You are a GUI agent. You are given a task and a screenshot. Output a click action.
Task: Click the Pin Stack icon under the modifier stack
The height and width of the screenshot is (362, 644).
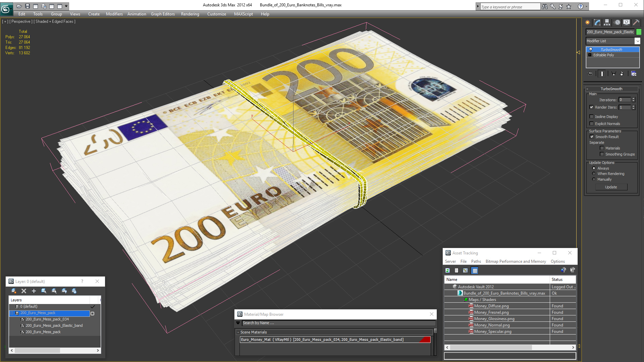click(590, 74)
